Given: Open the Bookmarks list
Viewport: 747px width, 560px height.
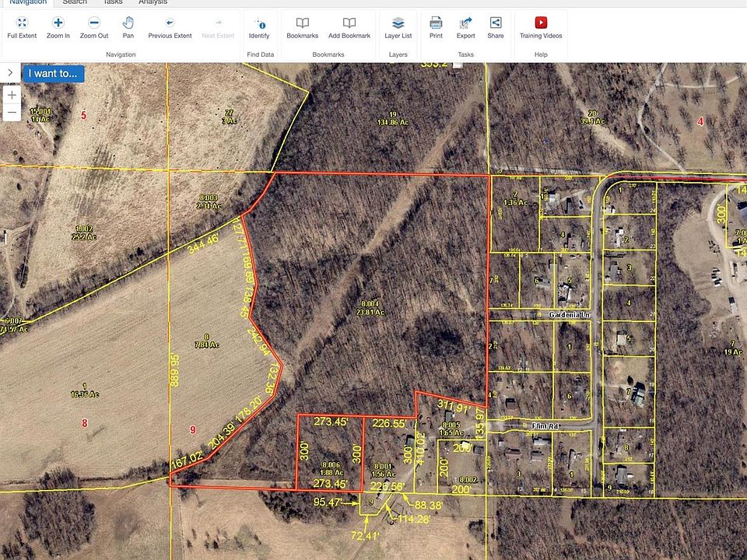Looking at the screenshot, I should [x=302, y=28].
